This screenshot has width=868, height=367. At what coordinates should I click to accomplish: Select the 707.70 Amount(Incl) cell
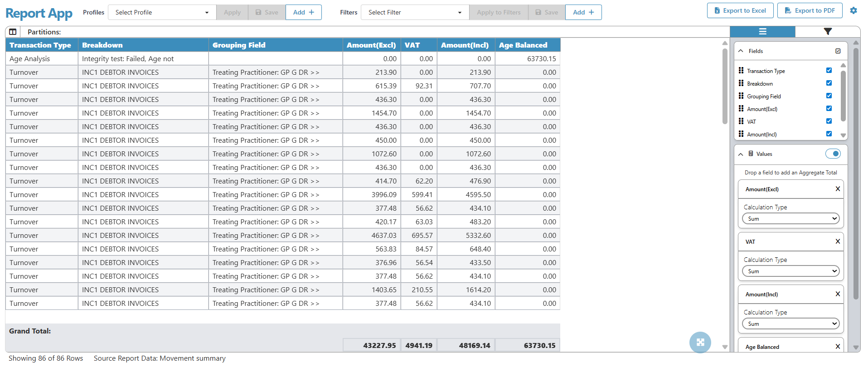tap(466, 86)
